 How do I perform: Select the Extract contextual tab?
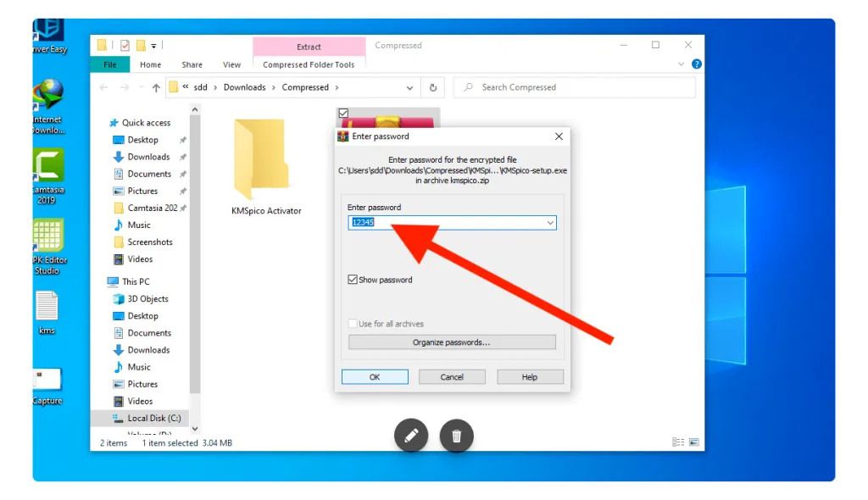coord(309,47)
